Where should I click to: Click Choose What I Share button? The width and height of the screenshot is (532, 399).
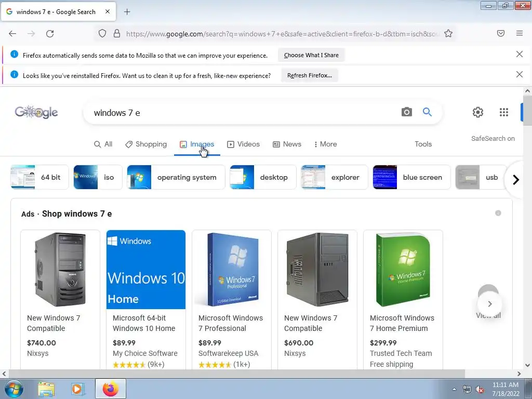[311, 55]
